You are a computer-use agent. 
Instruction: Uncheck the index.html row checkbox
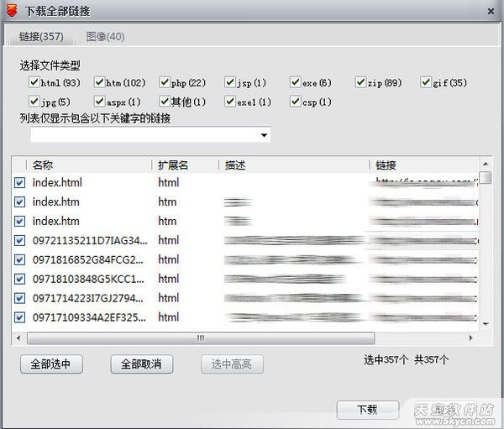[19, 182]
